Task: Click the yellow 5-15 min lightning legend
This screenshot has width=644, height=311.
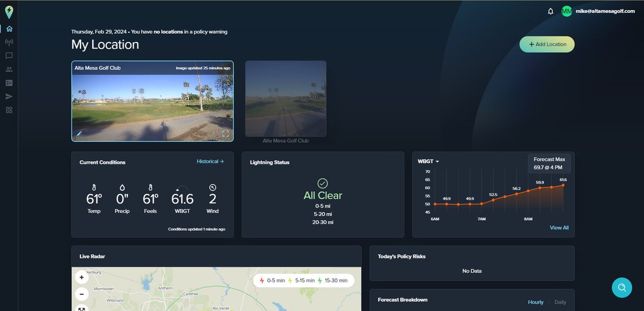Action: pos(302,280)
